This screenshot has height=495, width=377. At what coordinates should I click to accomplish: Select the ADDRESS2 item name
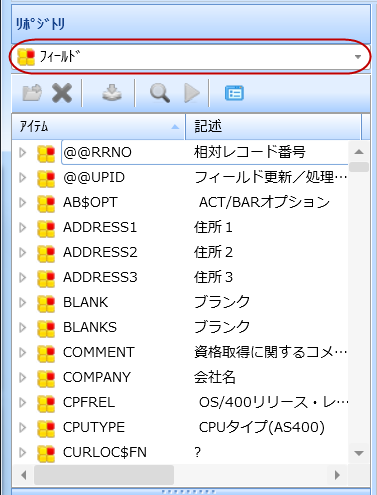[x=100, y=252]
